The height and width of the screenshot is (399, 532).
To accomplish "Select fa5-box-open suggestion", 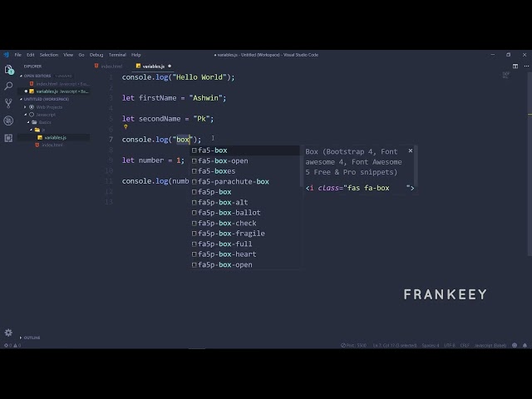I will [x=245, y=160].
